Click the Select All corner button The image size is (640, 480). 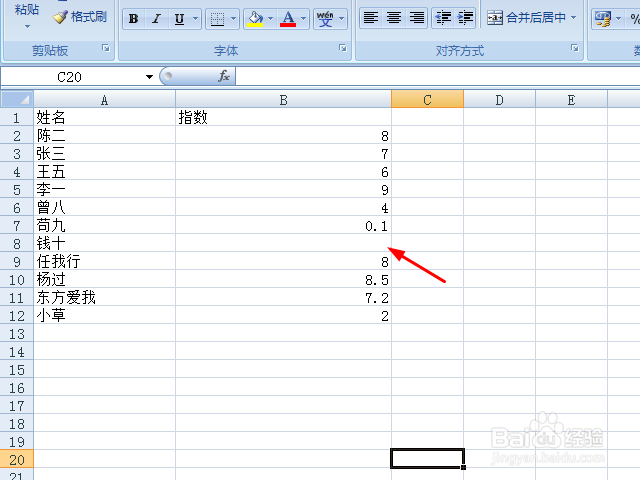(x=17, y=99)
